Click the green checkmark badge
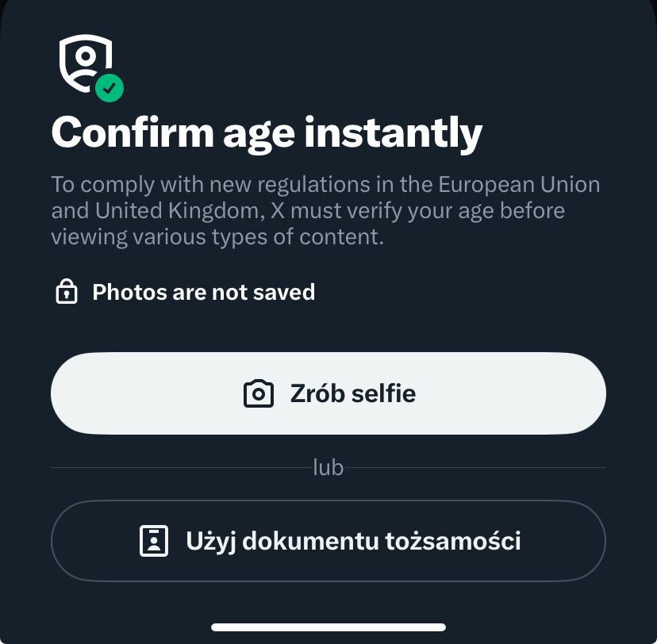Screen dimensions: 657x644 [x=109, y=88]
